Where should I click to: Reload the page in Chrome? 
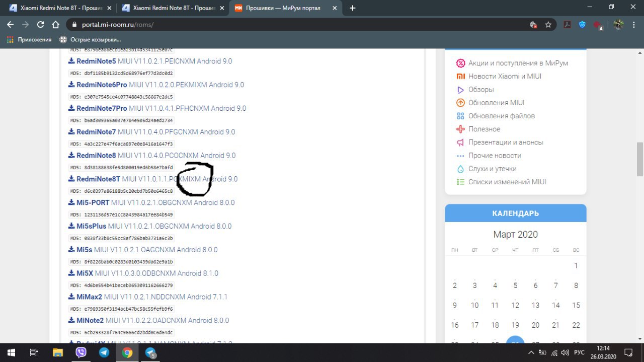click(x=41, y=24)
